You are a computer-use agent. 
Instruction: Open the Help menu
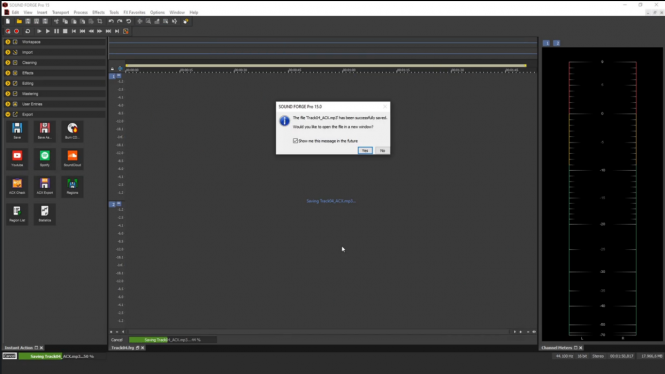(194, 12)
